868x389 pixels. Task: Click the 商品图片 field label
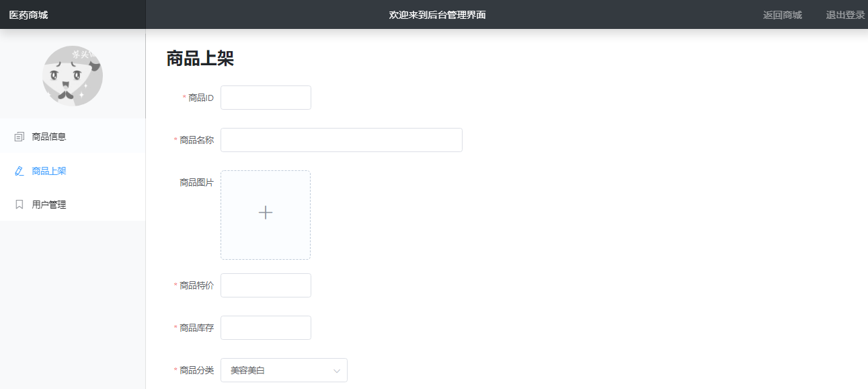point(196,182)
